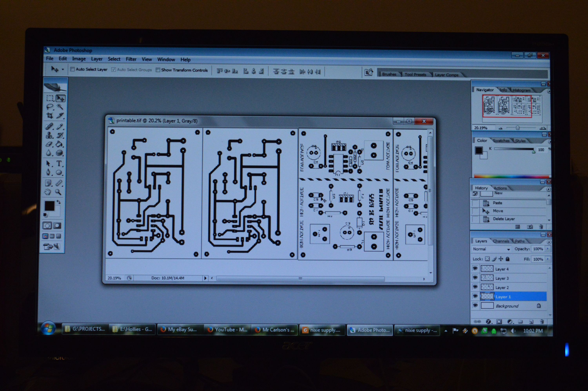
Task: Swap foreground and background colors
Action: (x=59, y=202)
